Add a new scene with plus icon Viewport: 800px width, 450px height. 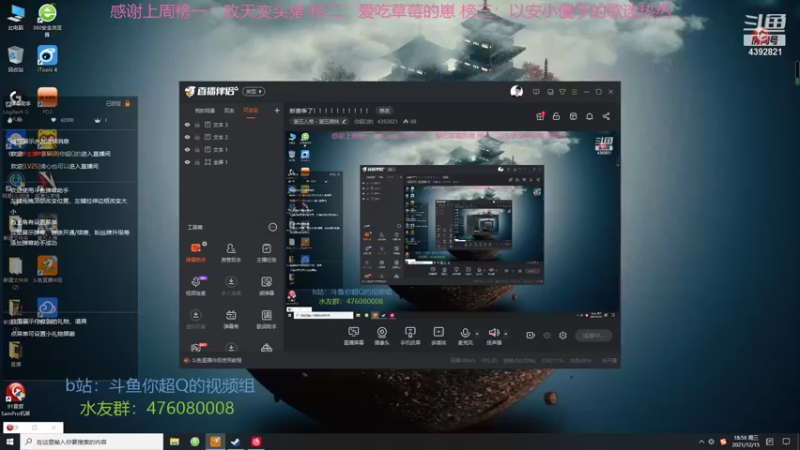click(x=277, y=110)
